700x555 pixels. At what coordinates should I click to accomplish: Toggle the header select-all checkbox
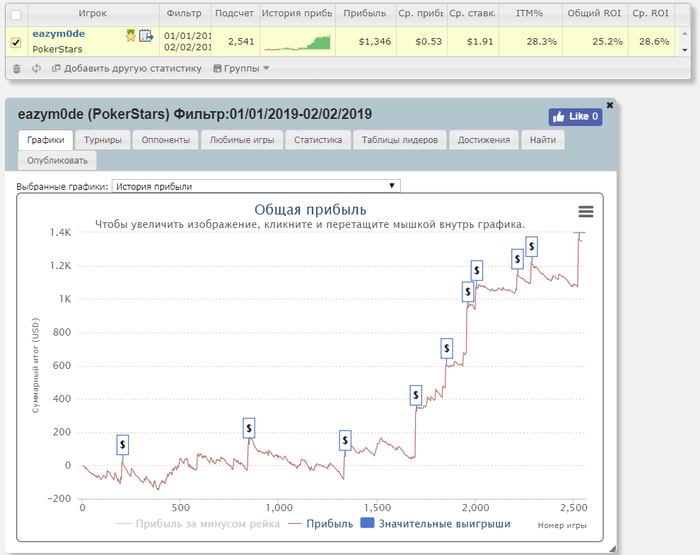16,15
